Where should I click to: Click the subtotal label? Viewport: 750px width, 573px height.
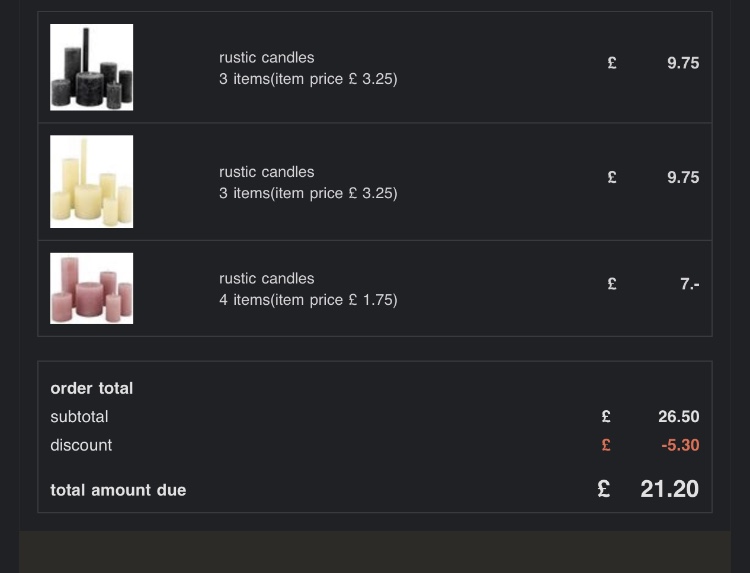pos(79,417)
